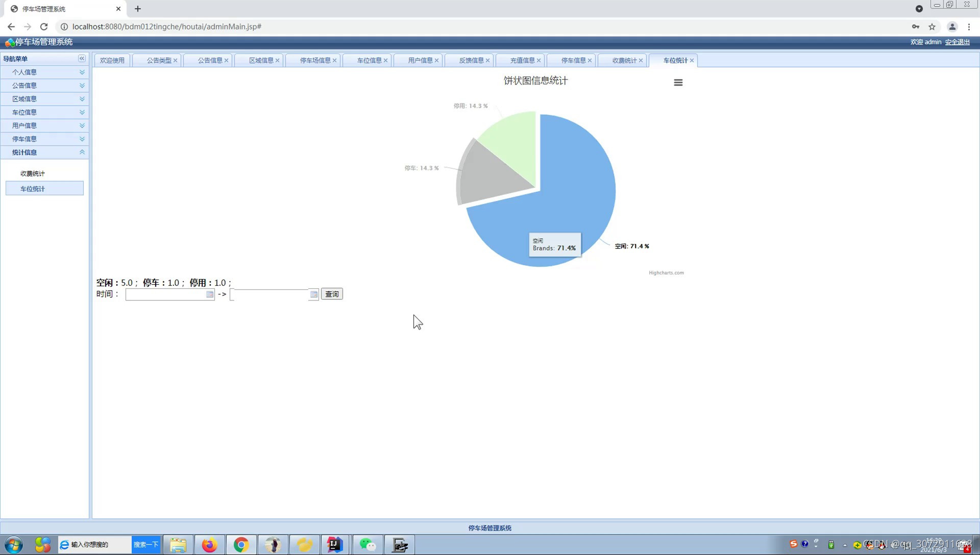Open the Chrome three-dot menu
Viewport: 980px width, 555px height.
pos(969,27)
